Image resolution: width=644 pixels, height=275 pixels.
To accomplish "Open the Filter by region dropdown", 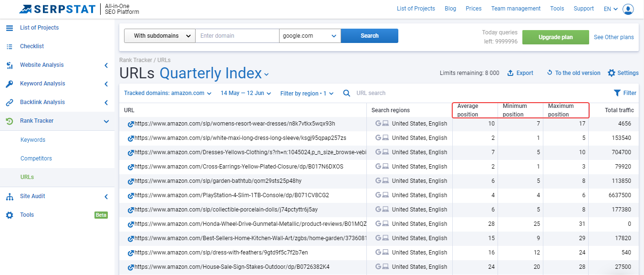I will 307,93.
